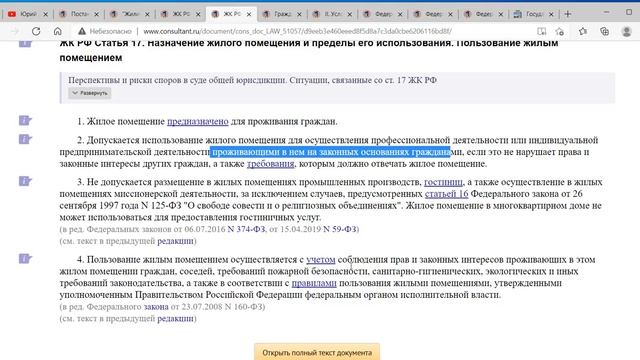Image resolution: width=640 pixels, height=360 pixels.
Task: Open immersive reader icon in address bar
Action: pos(541,31)
